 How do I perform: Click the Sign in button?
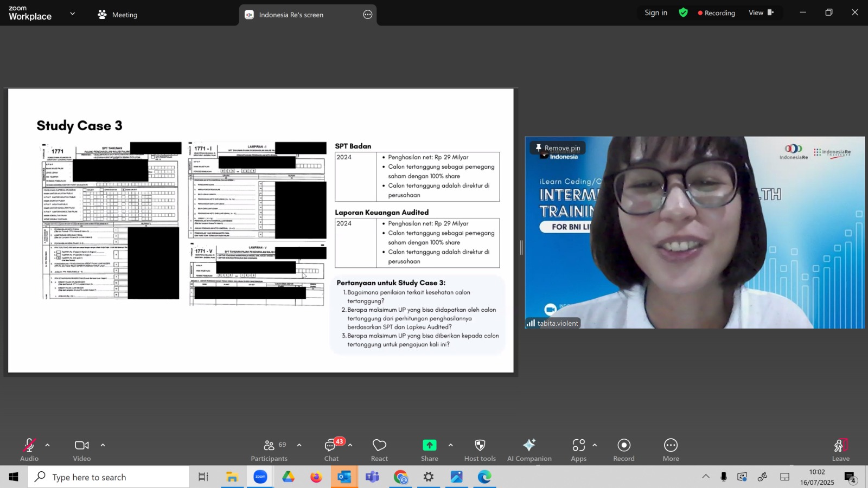[x=656, y=12]
